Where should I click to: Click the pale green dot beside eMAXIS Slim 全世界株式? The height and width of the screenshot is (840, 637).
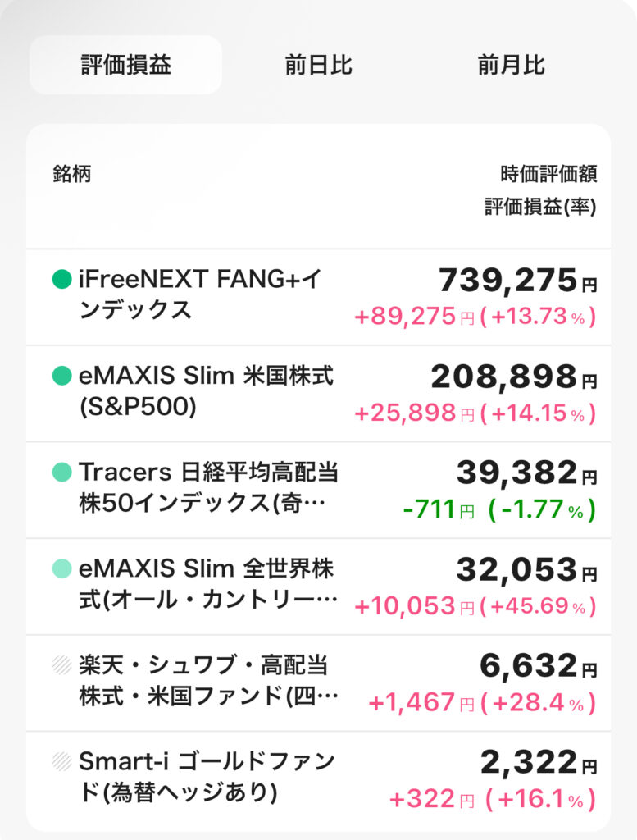click(62, 568)
